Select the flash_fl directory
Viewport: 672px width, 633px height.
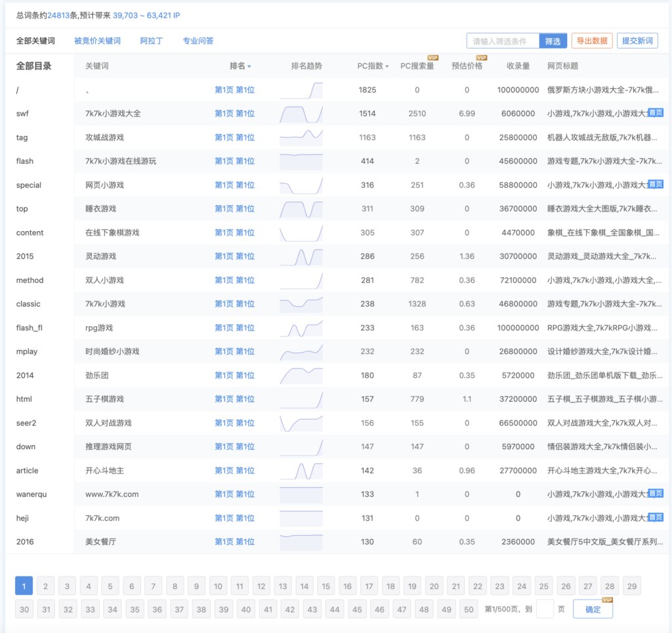point(29,328)
